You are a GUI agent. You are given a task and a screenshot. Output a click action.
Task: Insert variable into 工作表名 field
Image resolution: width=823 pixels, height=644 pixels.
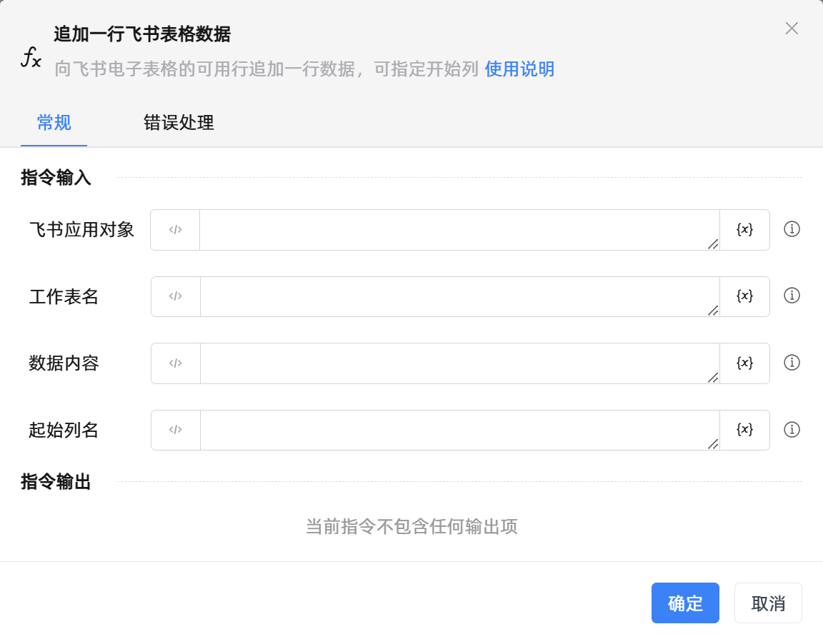click(744, 296)
